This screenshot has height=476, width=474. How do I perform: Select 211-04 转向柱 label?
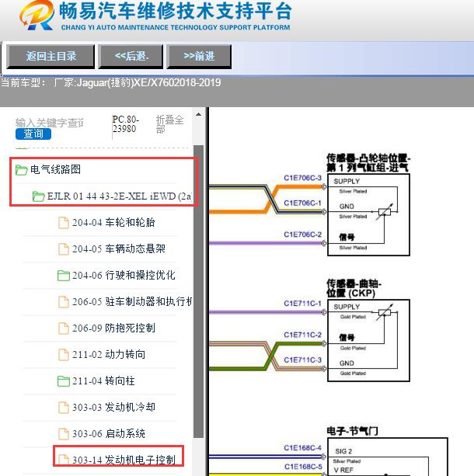[x=103, y=381]
